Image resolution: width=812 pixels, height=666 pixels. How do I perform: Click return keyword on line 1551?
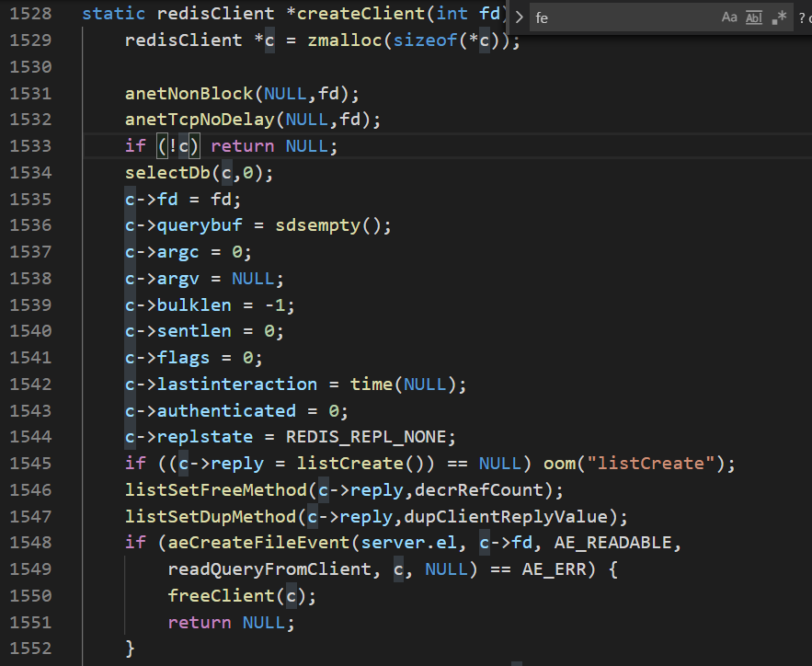[x=200, y=622]
